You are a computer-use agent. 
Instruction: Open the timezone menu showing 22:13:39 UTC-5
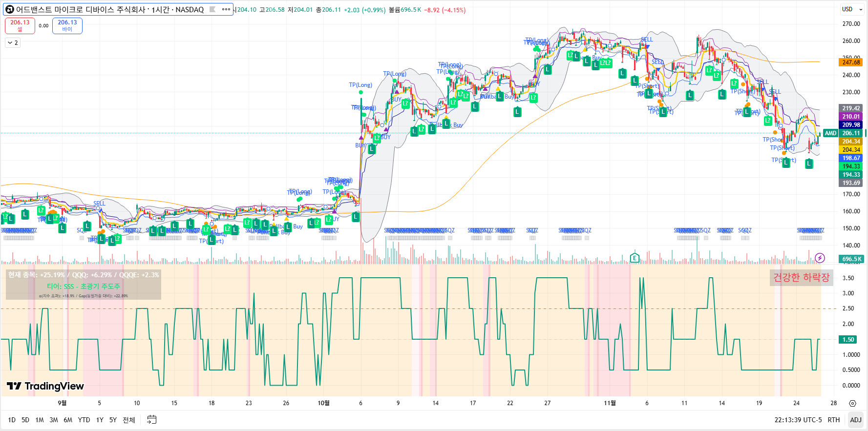[798, 420]
